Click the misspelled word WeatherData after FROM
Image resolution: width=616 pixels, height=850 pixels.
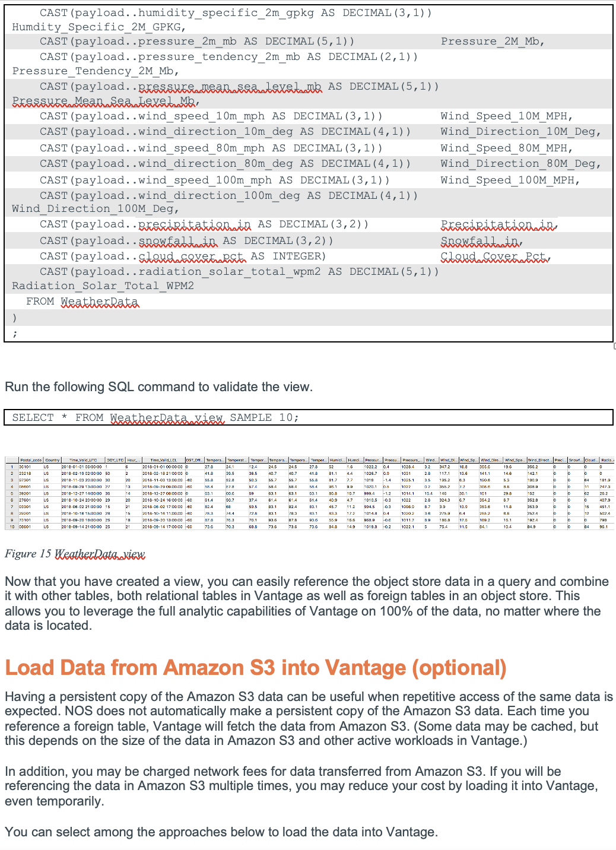(100, 302)
